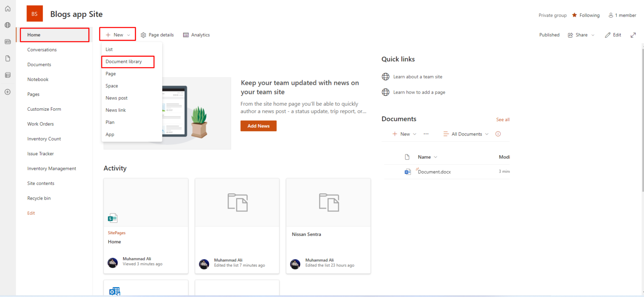
Task: Click the lists icon in the left rail
Action: click(7, 75)
